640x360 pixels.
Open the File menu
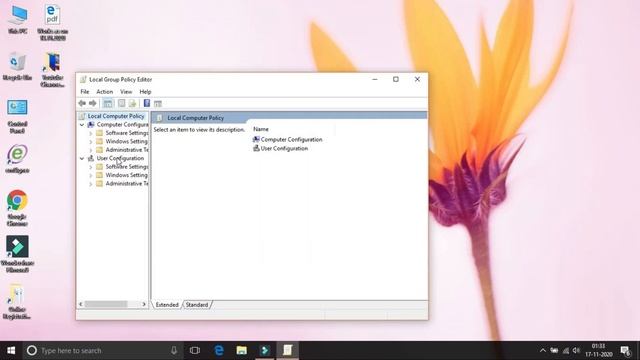pos(84,92)
